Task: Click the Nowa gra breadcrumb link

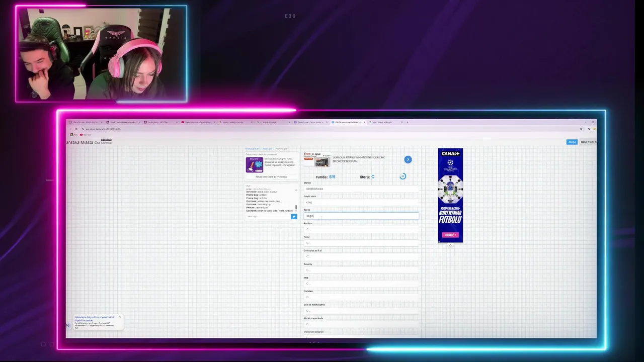Action: point(267,149)
